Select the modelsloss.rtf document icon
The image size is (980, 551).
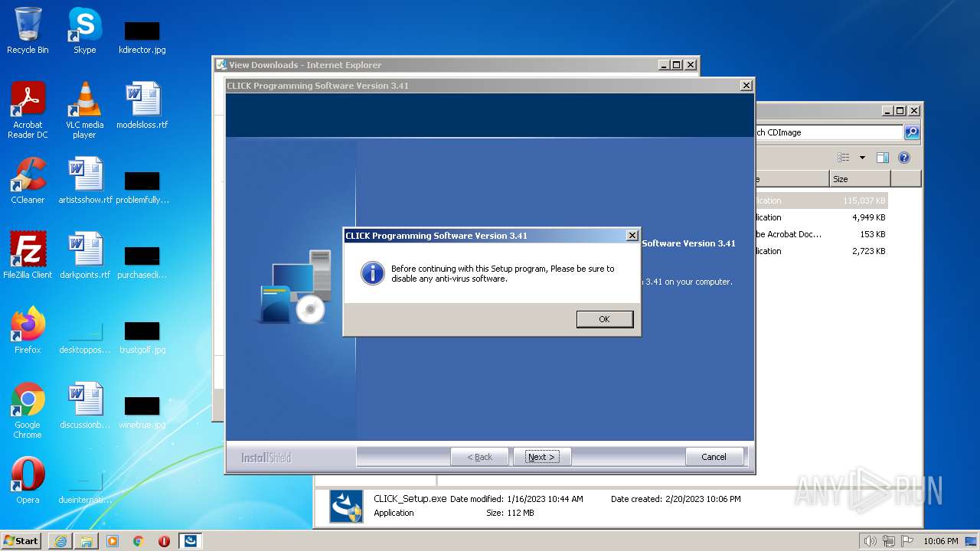point(142,106)
